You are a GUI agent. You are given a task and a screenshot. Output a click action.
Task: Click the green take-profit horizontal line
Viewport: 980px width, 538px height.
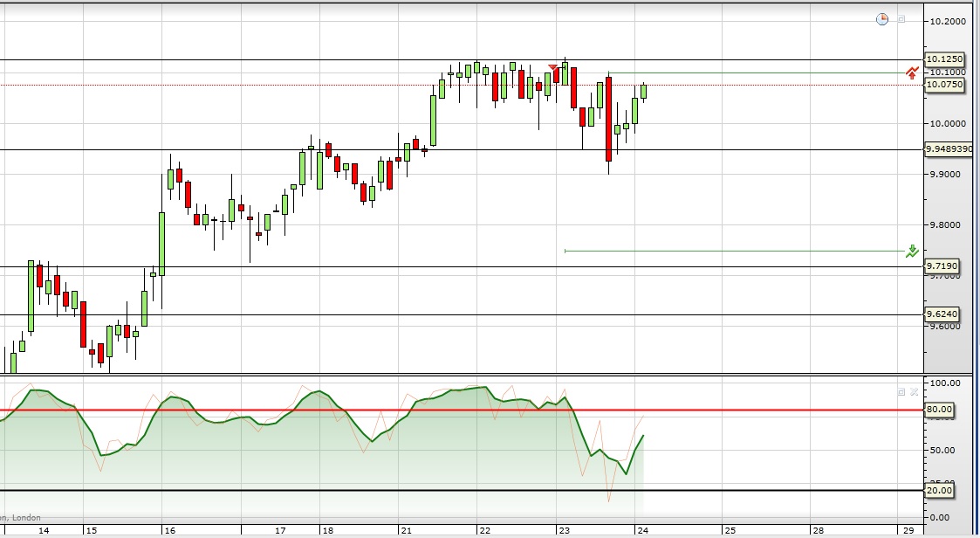[x=735, y=252]
